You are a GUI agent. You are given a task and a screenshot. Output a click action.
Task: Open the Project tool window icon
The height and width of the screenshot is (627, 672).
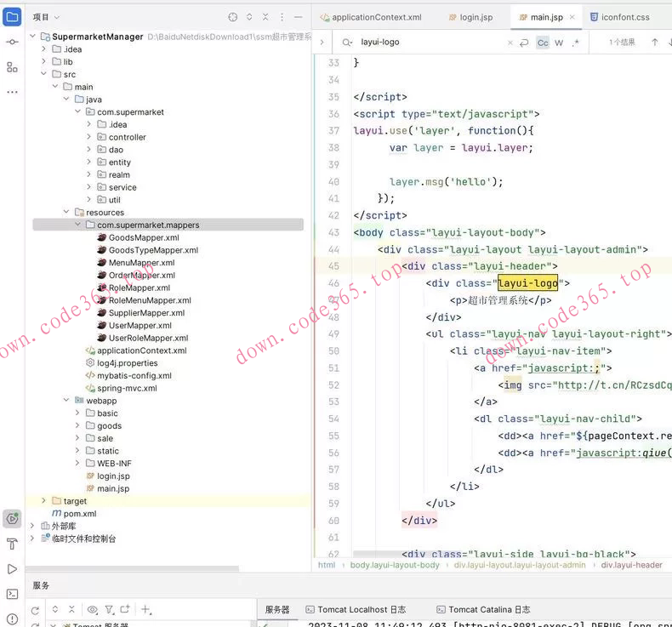12,16
